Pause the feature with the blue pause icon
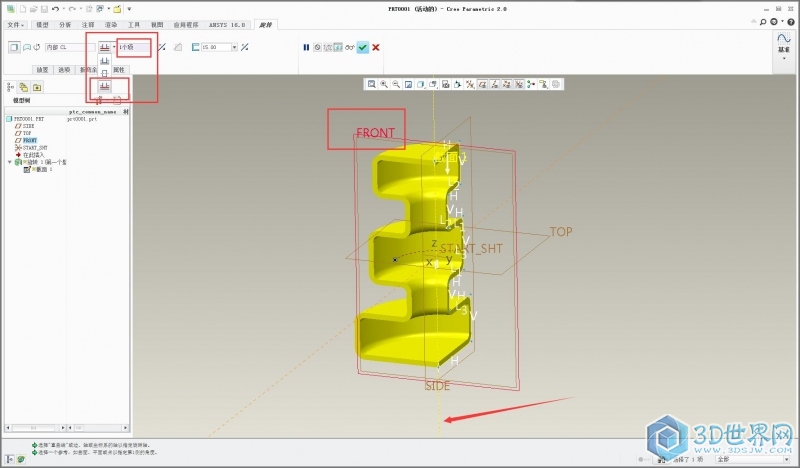 click(306, 47)
